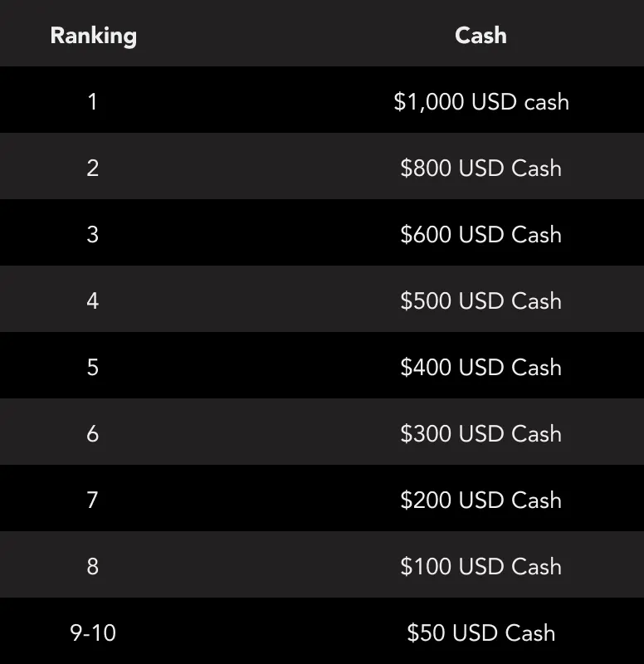This screenshot has height=664, width=644.
Task: Click the $1,000 USD cash prize
Action: (481, 102)
